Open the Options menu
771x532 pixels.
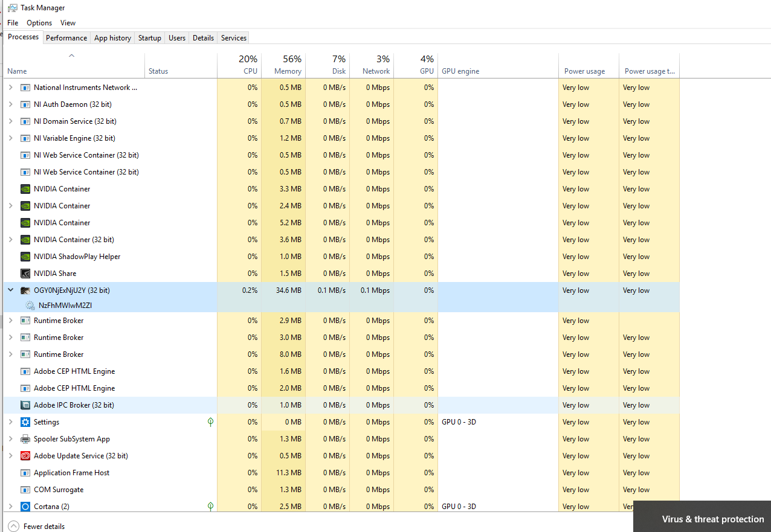[x=39, y=23]
